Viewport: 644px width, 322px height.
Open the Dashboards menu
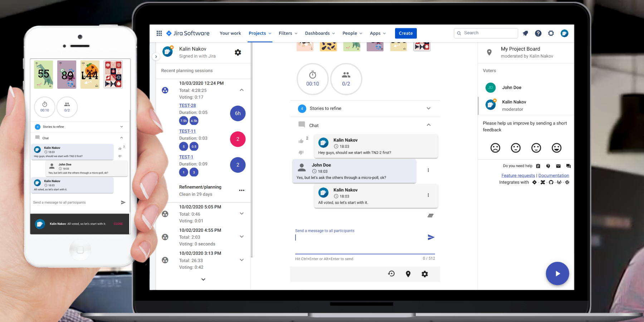click(x=320, y=33)
